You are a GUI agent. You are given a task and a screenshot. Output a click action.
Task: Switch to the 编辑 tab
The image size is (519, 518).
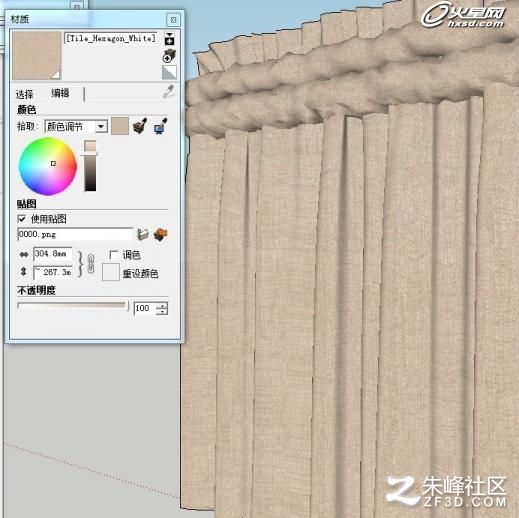pos(60,93)
